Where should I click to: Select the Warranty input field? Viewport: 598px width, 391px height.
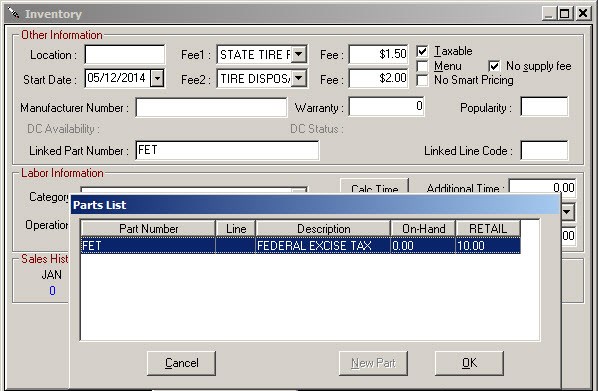pyautogui.click(x=386, y=106)
